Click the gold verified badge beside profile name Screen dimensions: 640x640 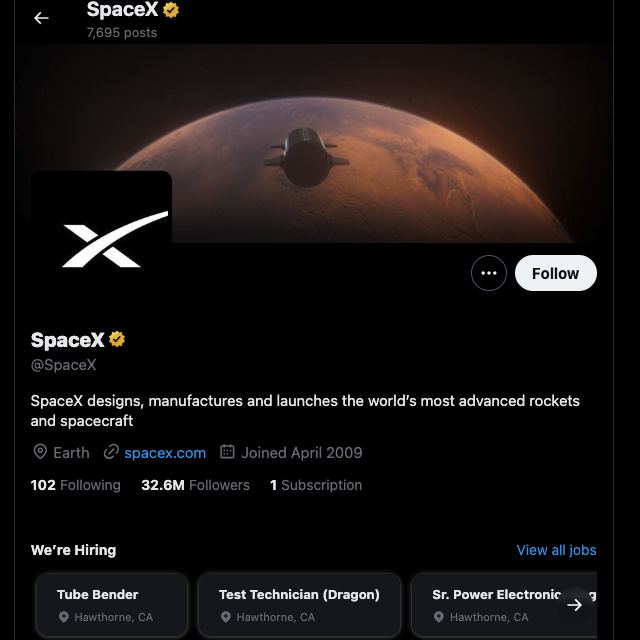pyautogui.click(x=118, y=340)
